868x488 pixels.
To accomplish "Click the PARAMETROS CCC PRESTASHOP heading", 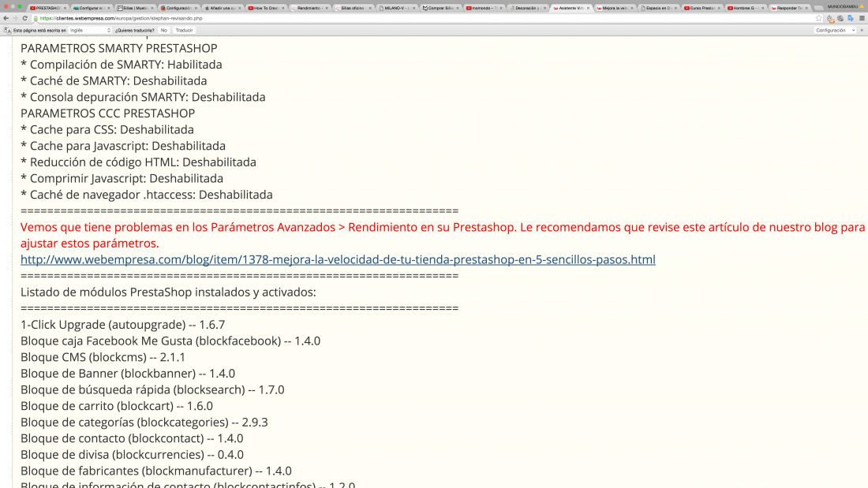I will [108, 114].
